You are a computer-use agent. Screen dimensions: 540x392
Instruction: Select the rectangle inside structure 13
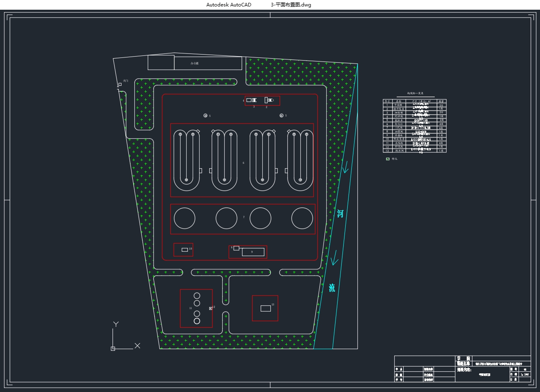266,308
